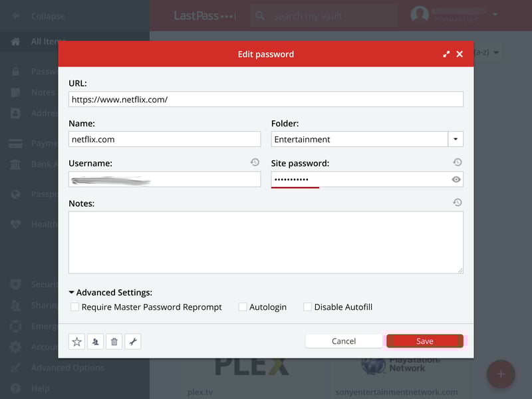
Task: Click inside the Notes text area
Action: point(265,243)
